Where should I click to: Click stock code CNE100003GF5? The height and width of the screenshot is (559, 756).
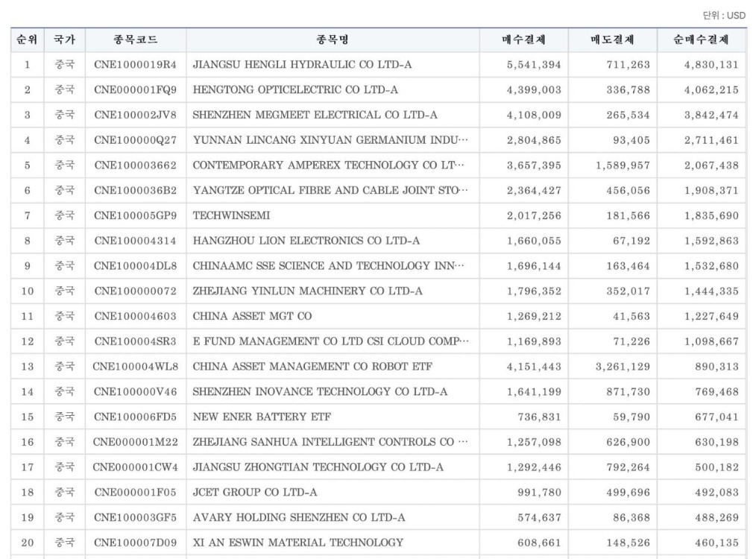136,517
